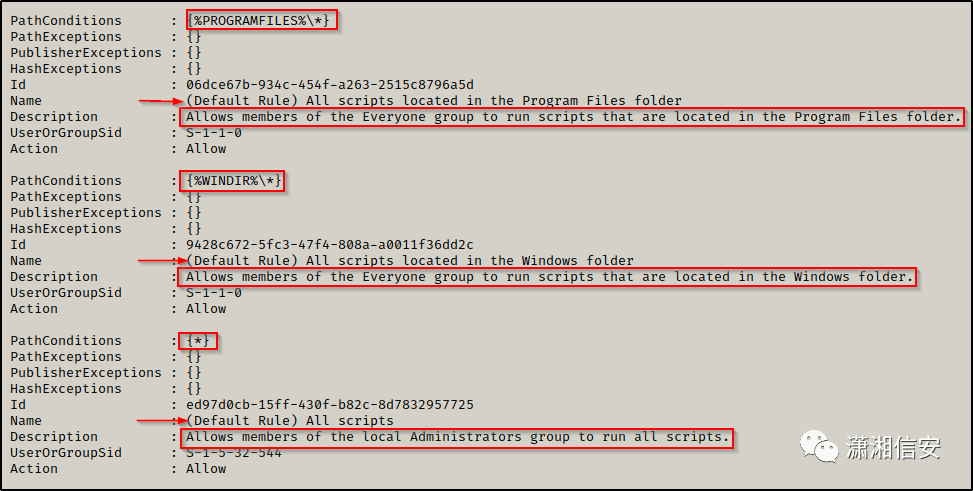Click the first PathConditions label
The height and width of the screenshot is (491, 973).
pyautogui.click(x=66, y=20)
